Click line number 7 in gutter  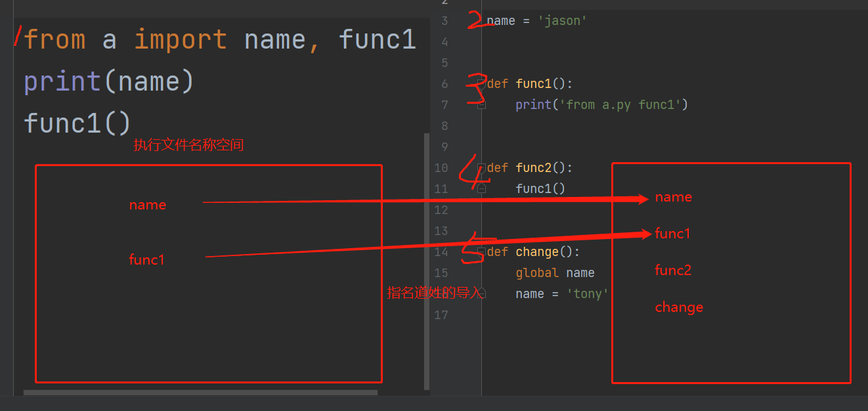click(x=445, y=104)
